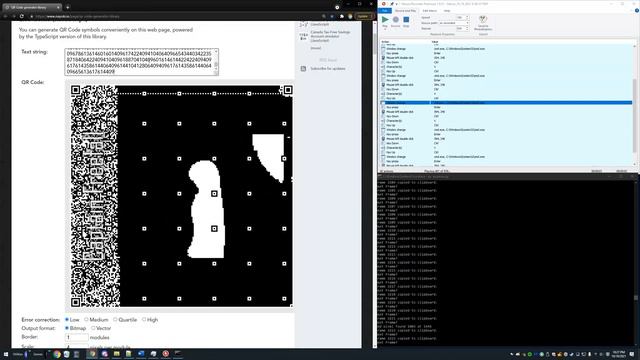The image size is (640, 360).
Task: Adjust the Speed stepper field
Action: [462, 18]
